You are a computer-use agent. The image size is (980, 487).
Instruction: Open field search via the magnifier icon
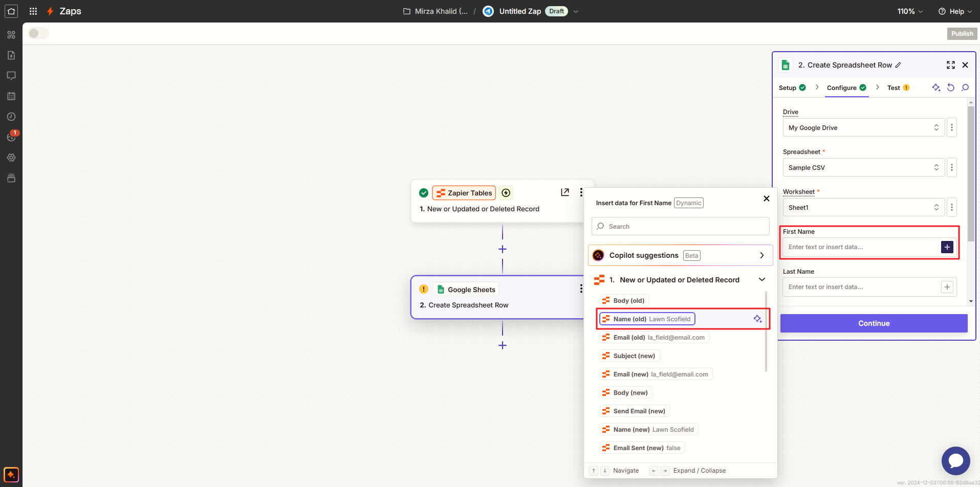click(966, 87)
